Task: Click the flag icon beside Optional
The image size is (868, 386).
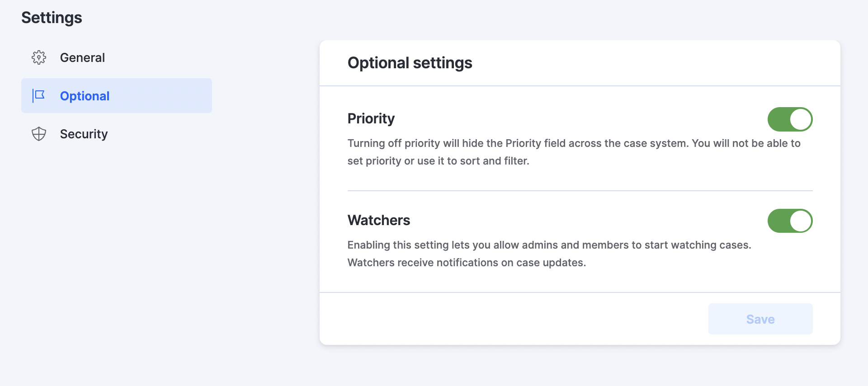Action: [39, 95]
